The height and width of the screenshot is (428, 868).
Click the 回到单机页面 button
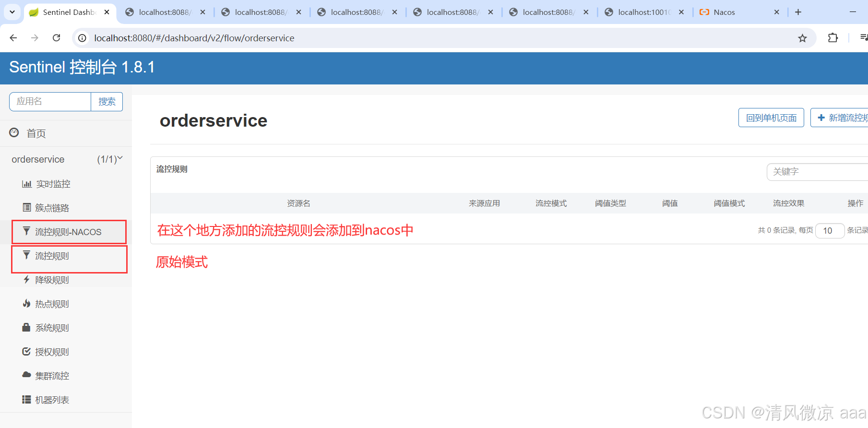pyautogui.click(x=771, y=118)
